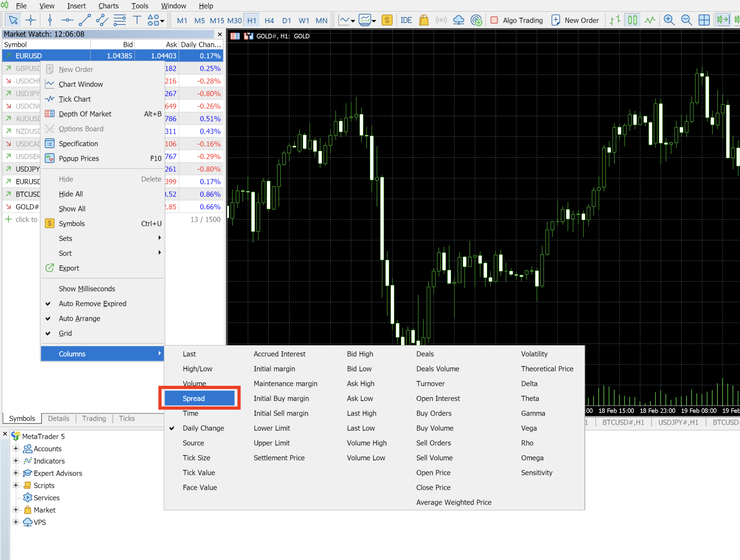Image resolution: width=740 pixels, height=560 pixels.
Task: Toggle Auto Remove Expired option
Action: (x=92, y=303)
